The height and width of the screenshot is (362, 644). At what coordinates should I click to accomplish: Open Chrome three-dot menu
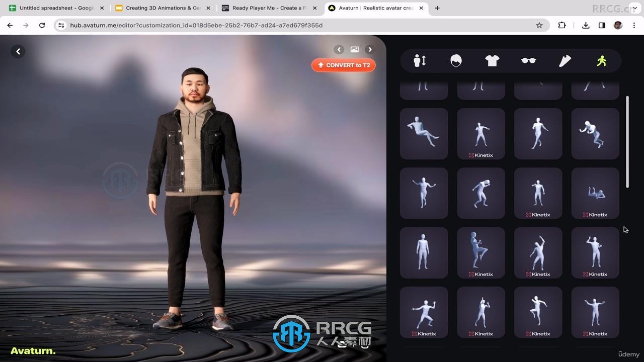(x=634, y=25)
